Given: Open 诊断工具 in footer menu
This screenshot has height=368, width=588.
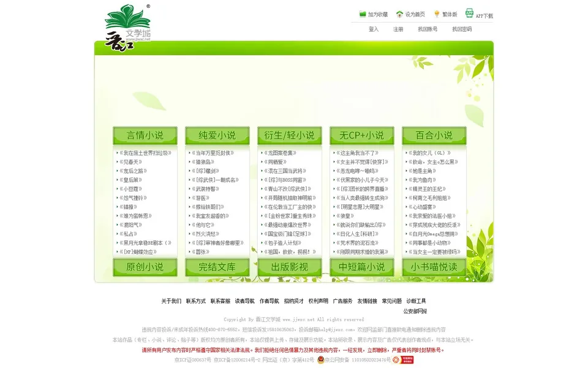Looking at the screenshot, I should [417, 301].
